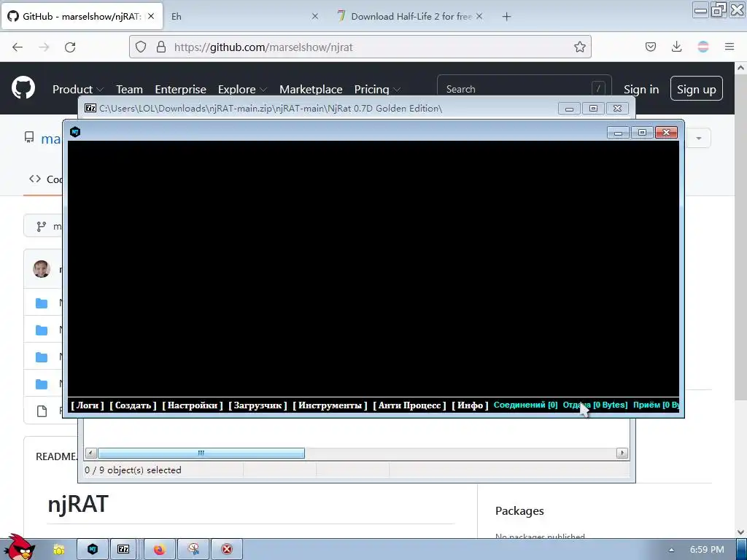Open the Анти Процесс menu
This screenshot has height=560, width=747.
[x=410, y=405]
